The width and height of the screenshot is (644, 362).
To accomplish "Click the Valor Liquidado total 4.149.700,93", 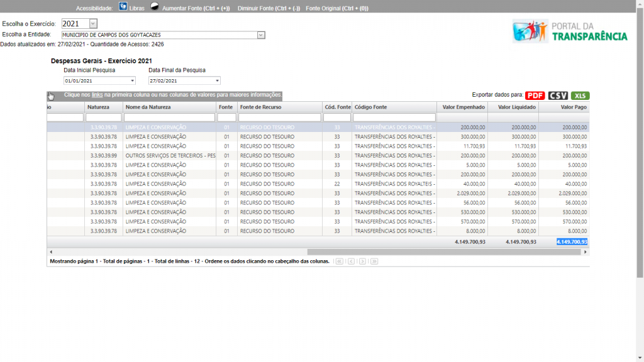I will click(x=521, y=242).
